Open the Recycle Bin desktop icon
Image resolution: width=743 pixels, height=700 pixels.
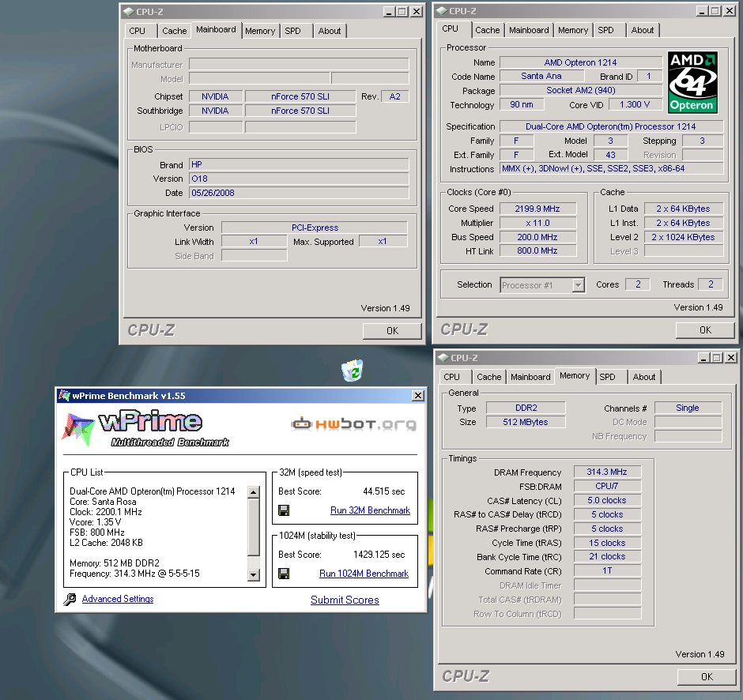pos(352,371)
